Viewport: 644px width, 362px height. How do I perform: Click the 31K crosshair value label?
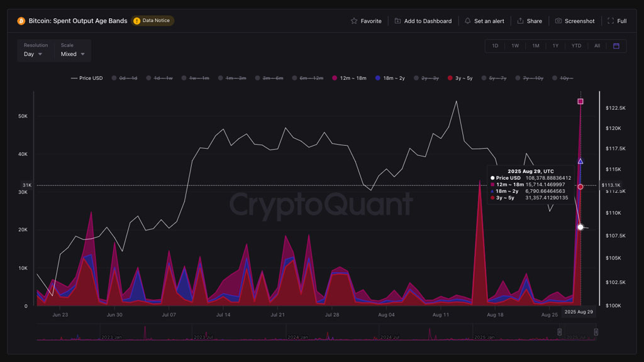tap(27, 185)
